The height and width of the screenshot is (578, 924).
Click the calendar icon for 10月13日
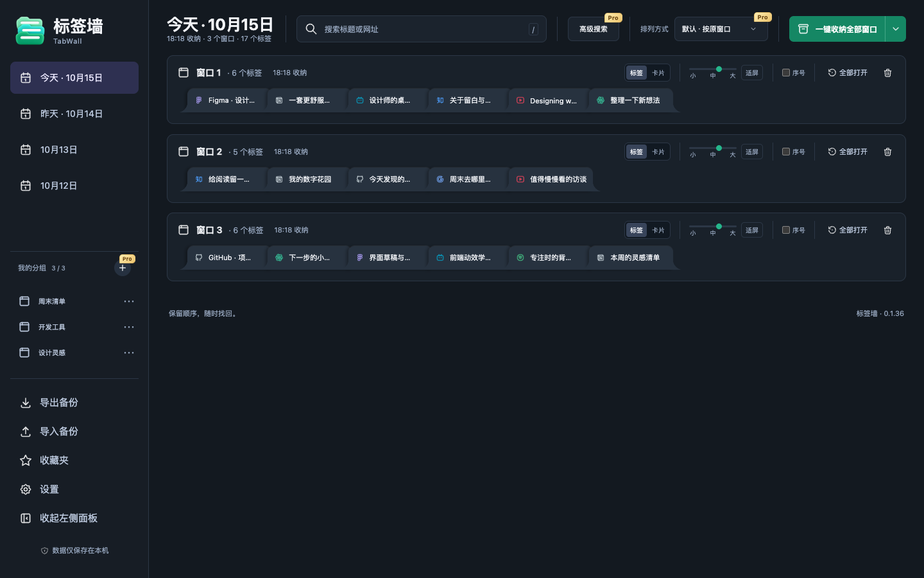[26, 150]
